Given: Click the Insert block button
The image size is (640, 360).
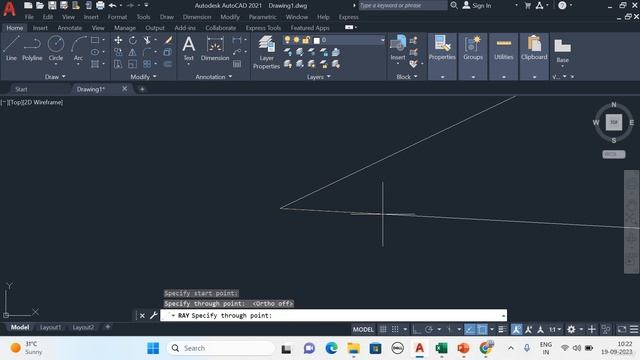Looking at the screenshot, I should [398, 47].
